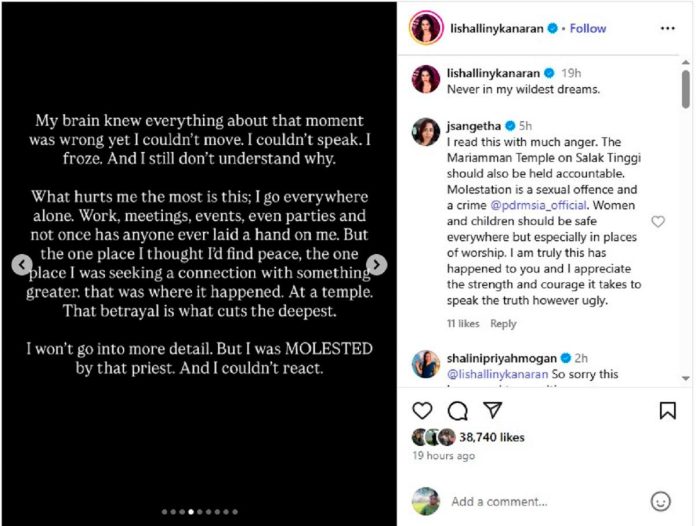
Task: Open comments with the speech bubble icon
Action: tap(457, 410)
